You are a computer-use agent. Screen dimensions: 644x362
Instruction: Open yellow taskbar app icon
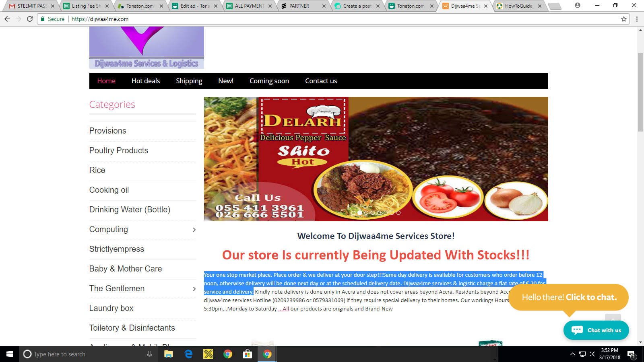click(x=208, y=354)
